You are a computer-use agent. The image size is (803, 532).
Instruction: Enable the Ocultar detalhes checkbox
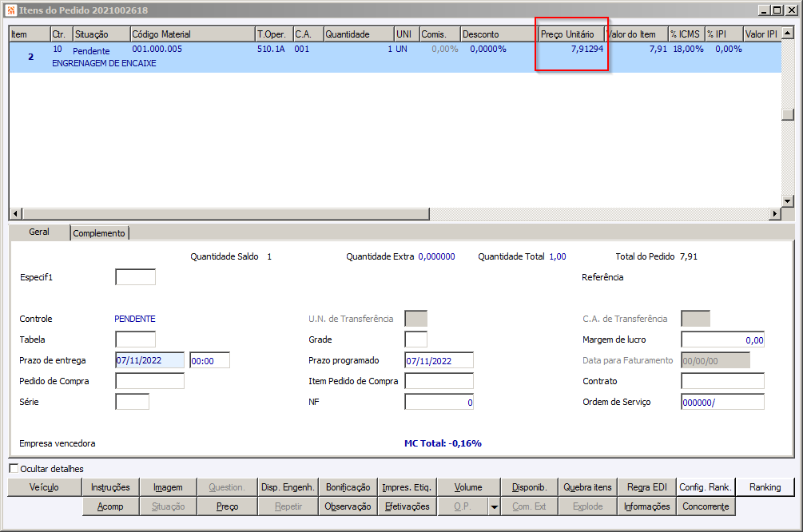(x=14, y=469)
